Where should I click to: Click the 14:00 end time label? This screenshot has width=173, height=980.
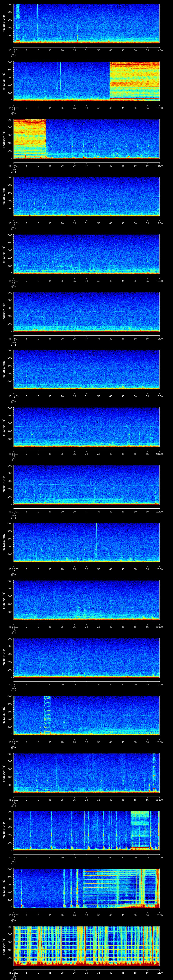click(x=159, y=50)
